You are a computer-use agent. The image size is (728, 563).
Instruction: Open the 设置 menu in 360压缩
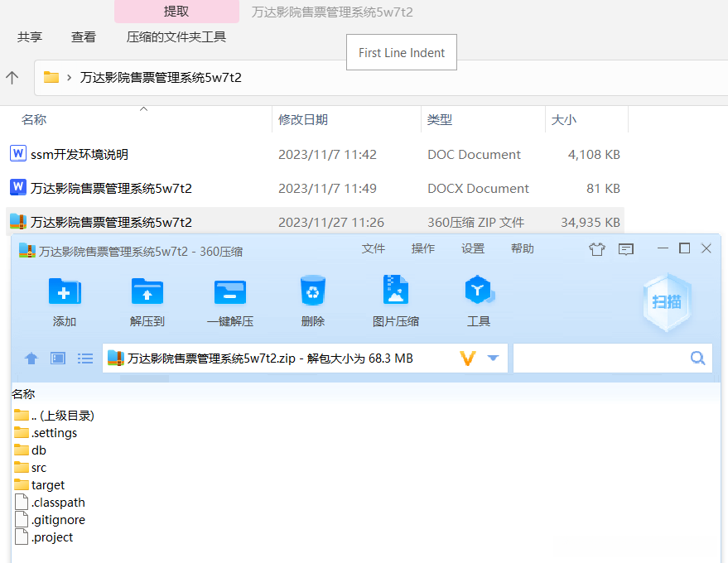pyautogui.click(x=473, y=248)
